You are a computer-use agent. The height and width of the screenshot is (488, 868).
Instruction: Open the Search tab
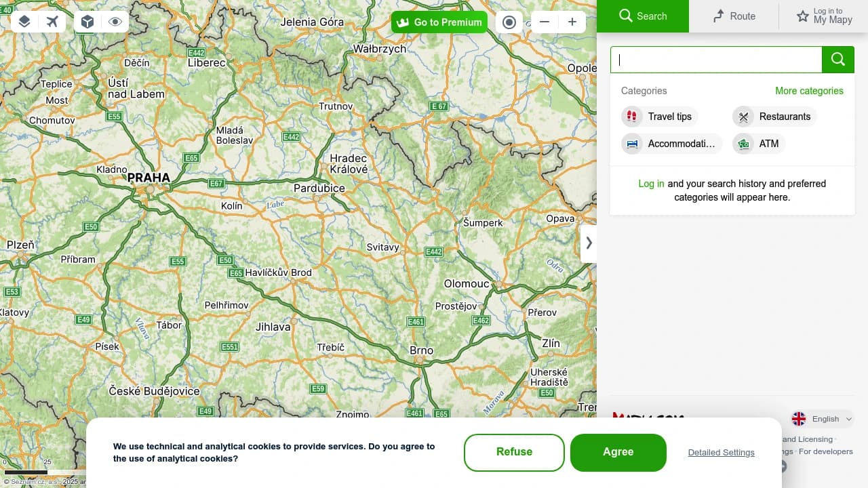(x=643, y=16)
